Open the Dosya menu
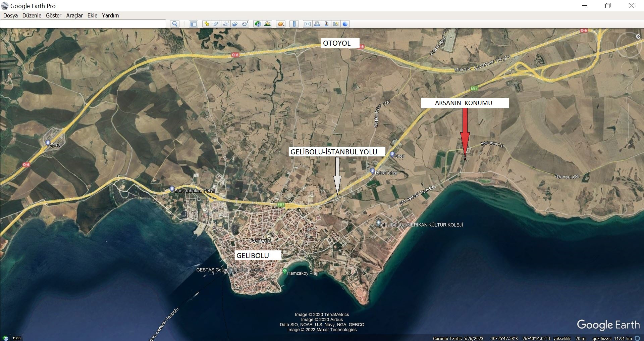Image resolution: width=644 pixels, height=341 pixels. tap(10, 15)
